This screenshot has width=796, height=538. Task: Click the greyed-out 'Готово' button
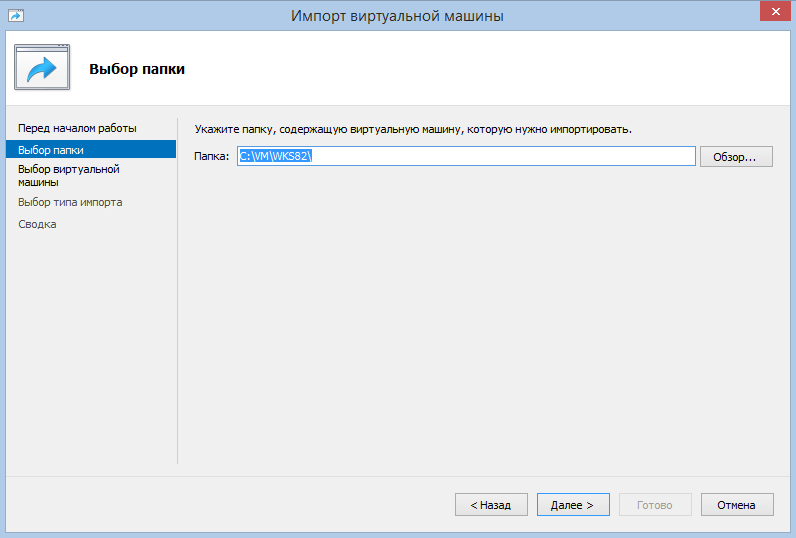[x=655, y=505]
